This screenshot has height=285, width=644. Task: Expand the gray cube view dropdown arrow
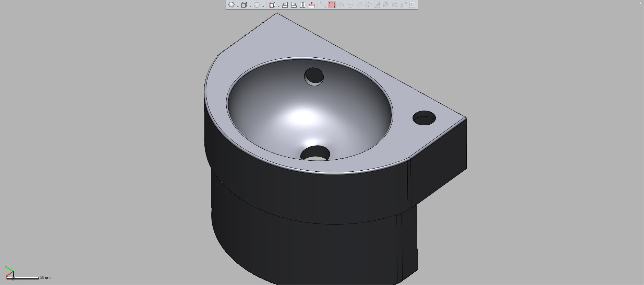[250, 7]
